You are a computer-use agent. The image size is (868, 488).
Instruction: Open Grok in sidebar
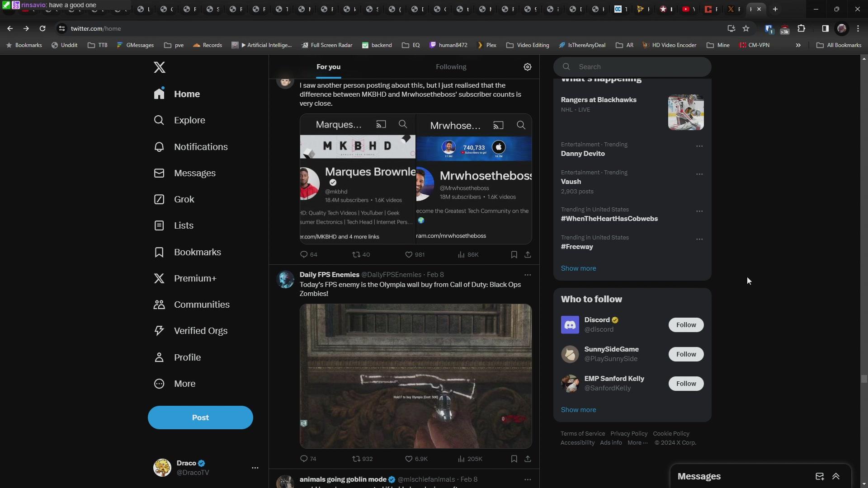[x=174, y=199]
